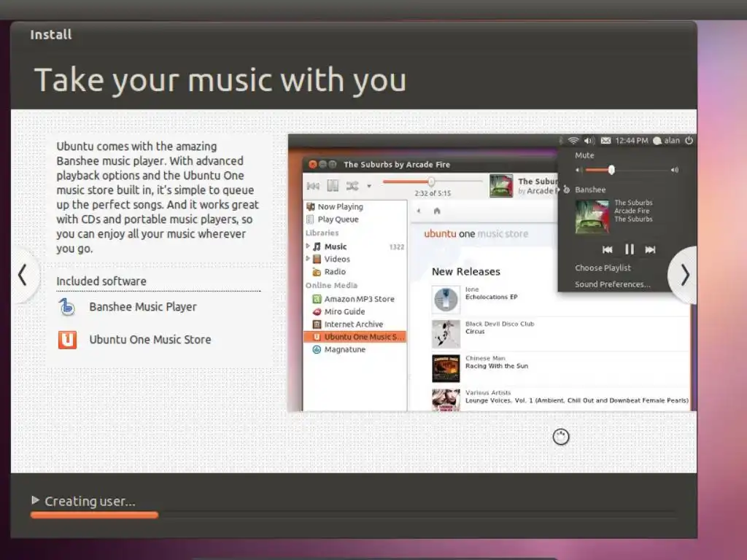This screenshot has height=560, width=747.
Task: Open the shuffle mode dropdown arrow
Action: [x=368, y=186]
